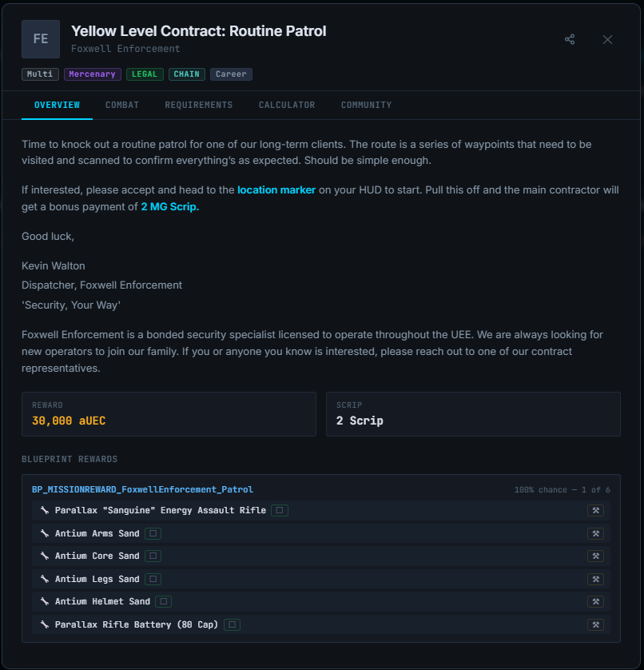
Task: Click the Mercenary tag
Action: (92, 74)
